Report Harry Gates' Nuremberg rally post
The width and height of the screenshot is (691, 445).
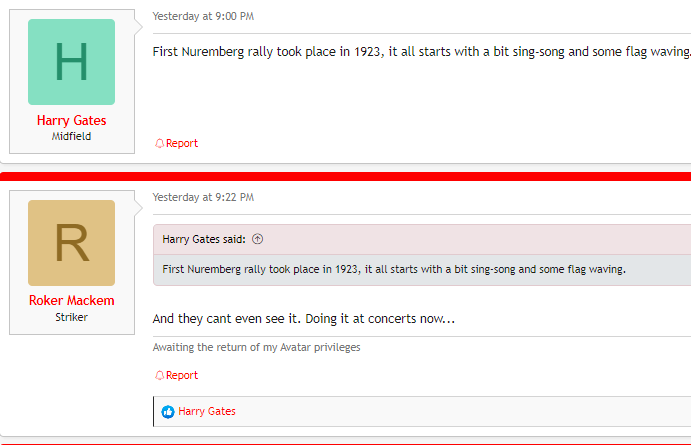pyautogui.click(x=176, y=143)
